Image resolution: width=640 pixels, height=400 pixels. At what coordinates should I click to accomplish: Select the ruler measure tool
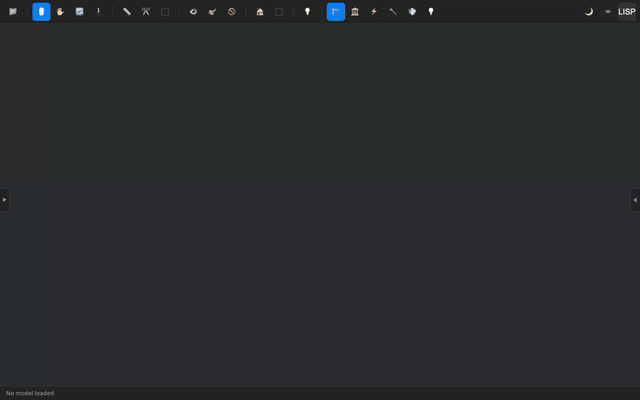127,11
